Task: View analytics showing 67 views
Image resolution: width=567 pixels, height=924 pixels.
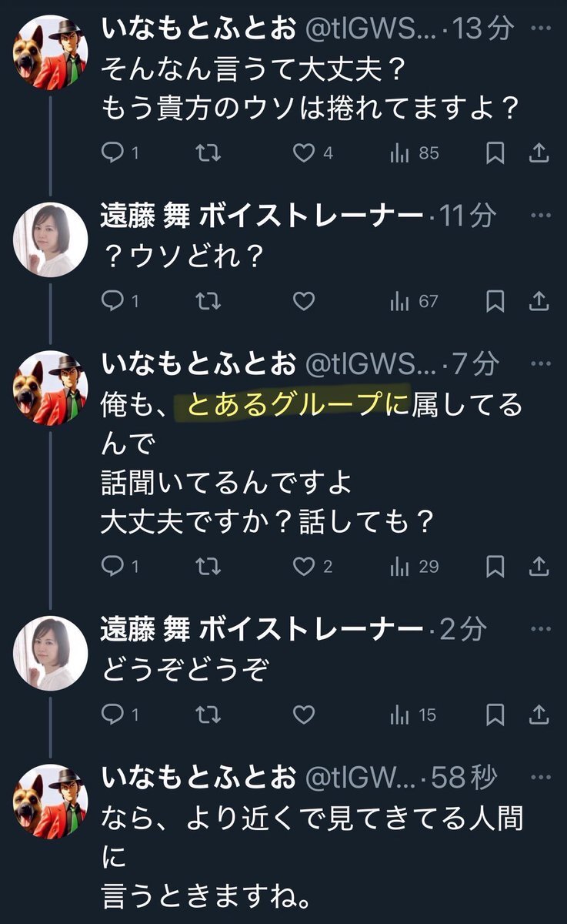Action: pyautogui.click(x=414, y=301)
